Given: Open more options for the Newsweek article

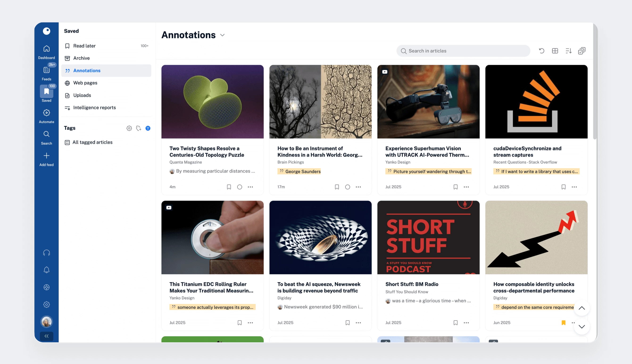Looking at the screenshot, I should (358, 323).
